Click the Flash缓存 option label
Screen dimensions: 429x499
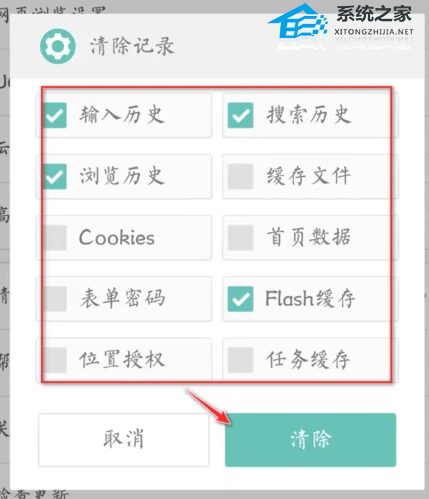click(x=310, y=298)
